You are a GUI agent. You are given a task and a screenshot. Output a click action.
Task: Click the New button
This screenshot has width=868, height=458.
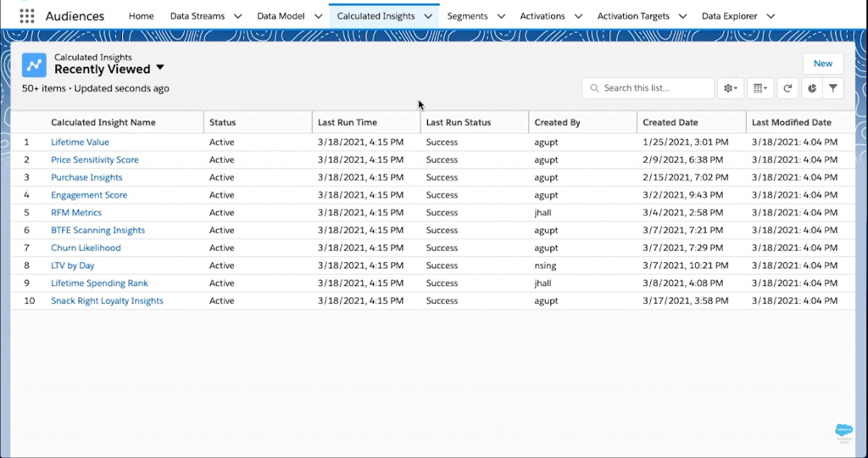click(x=822, y=63)
